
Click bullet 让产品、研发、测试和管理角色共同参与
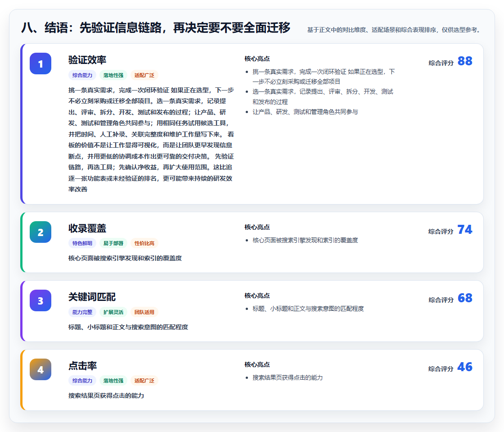pos(305,112)
